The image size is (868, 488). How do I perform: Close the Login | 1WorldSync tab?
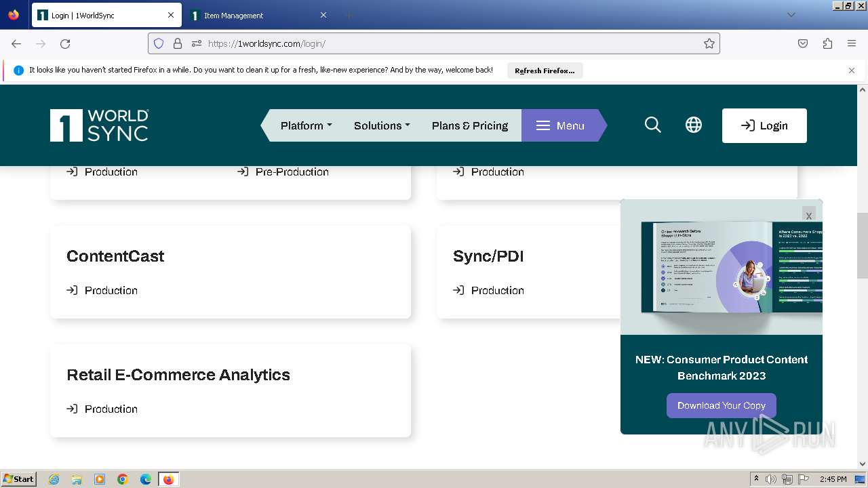click(171, 15)
